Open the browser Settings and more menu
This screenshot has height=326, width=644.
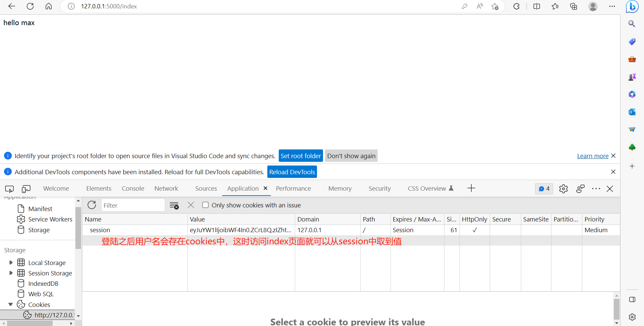coord(612,6)
